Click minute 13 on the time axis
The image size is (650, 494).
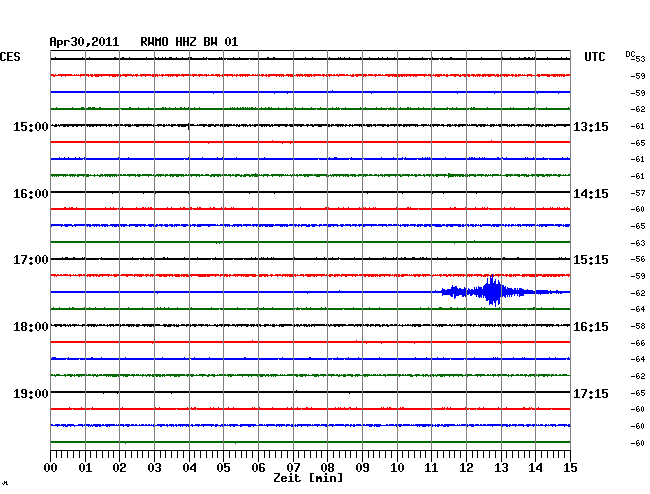[x=501, y=467]
